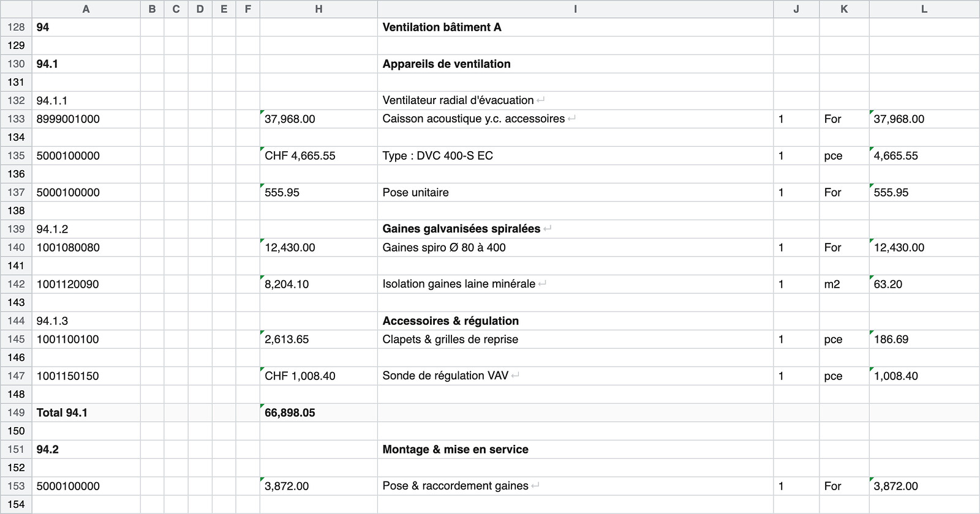This screenshot has height=514, width=980.
Task: Select the 'Type : DVC 400-S EC' cell
Action: coord(575,155)
